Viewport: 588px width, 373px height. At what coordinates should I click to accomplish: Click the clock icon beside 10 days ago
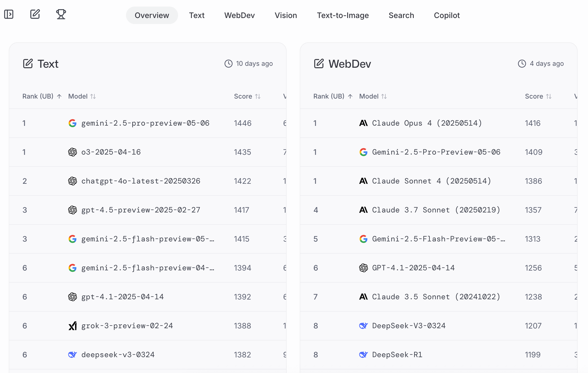point(228,64)
